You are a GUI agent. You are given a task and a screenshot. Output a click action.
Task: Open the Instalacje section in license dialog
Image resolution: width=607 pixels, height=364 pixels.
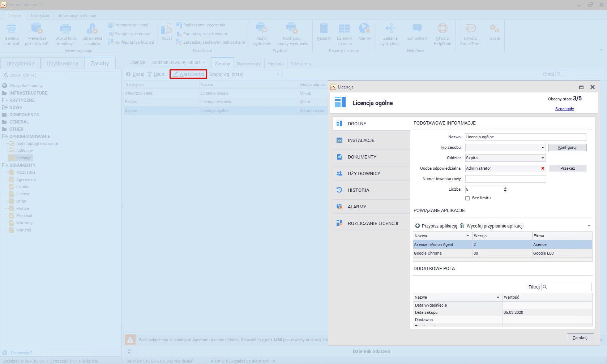click(x=361, y=140)
